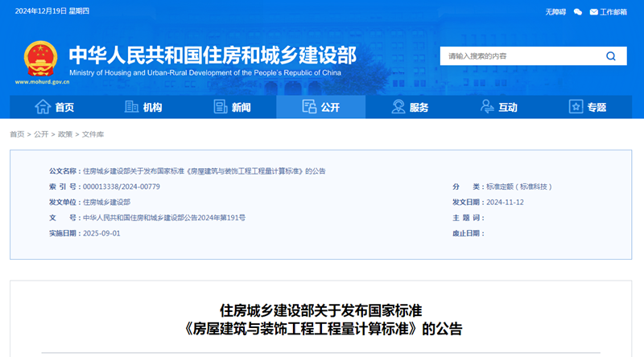The width and height of the screenshot is (644, 357).
Task: Open the 机构 navigation item
Action: 143,107
